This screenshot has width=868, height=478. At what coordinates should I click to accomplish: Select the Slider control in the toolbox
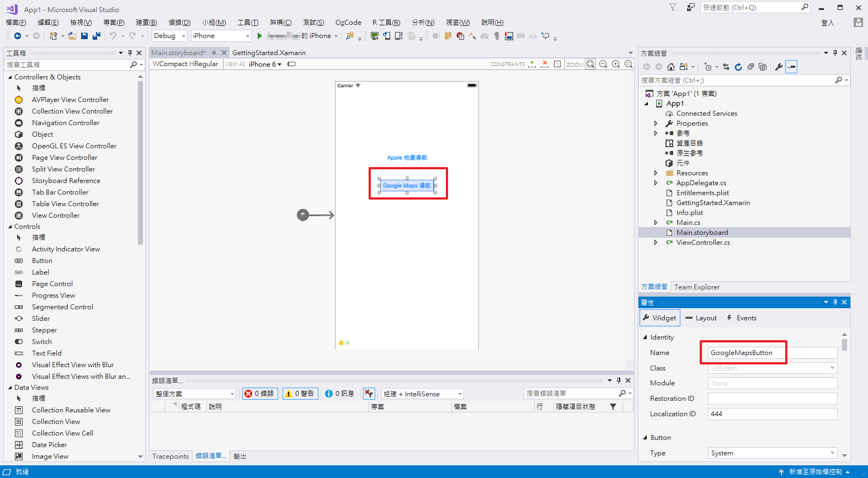point(41,319)
